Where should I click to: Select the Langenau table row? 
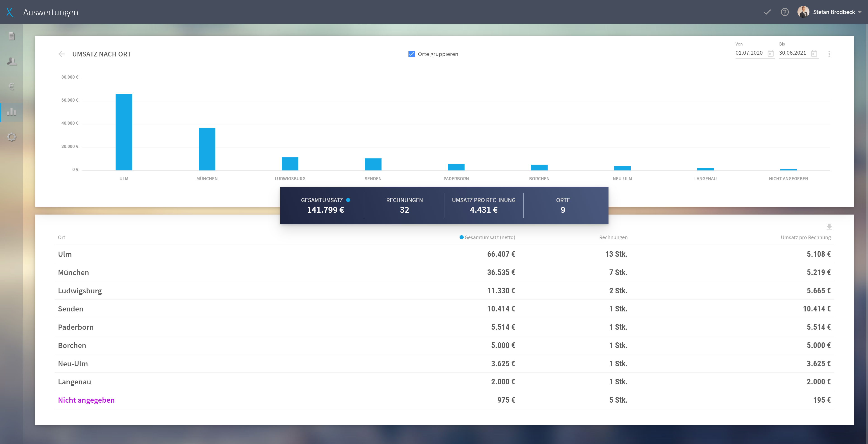pos(444,382)
